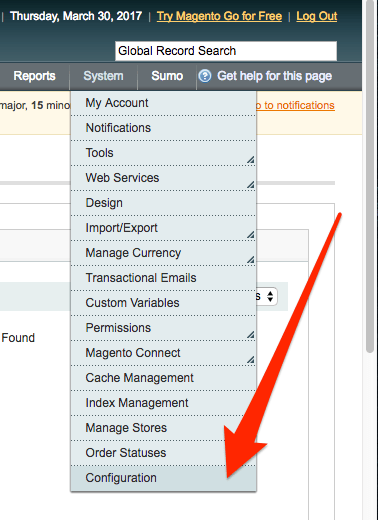Open Custom Variables
The image size is (378, 520).
tap(163, 303)
